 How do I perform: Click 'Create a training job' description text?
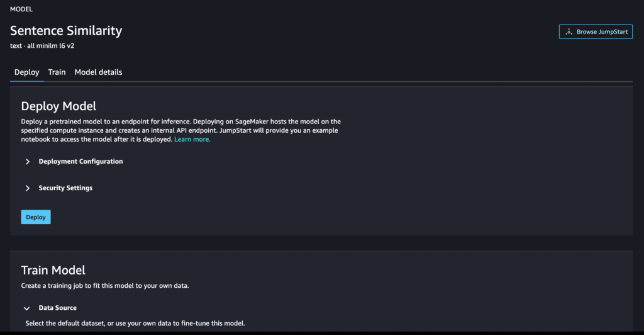[x=105, y=286]
